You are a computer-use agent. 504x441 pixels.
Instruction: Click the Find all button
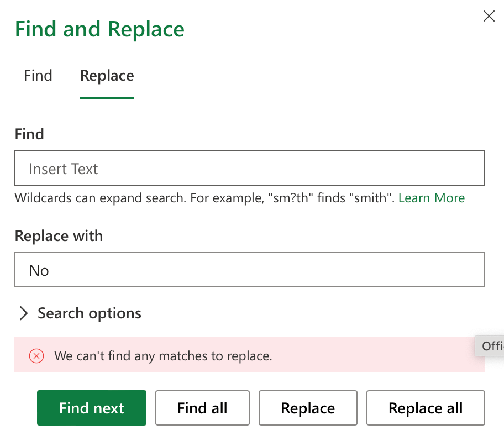[x=202, y=408]
